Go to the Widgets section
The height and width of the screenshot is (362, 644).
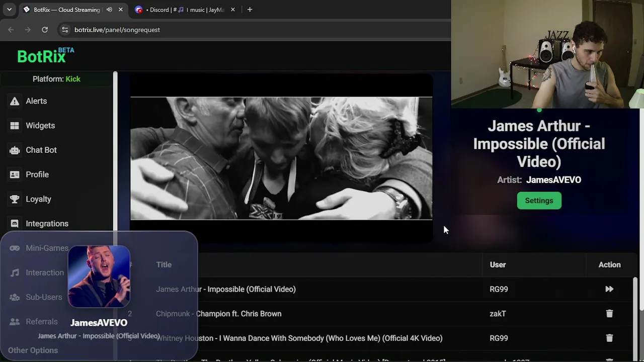click(x=40, y=126)
